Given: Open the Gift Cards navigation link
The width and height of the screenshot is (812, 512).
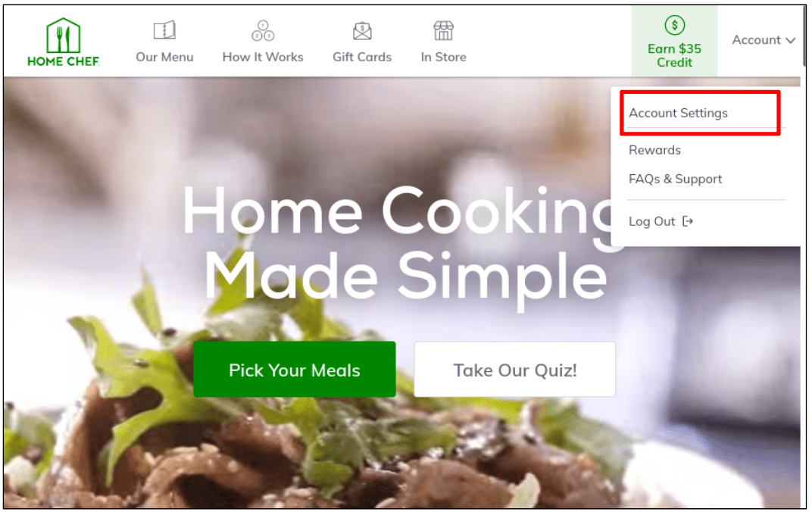Looking at the screenshot, I should pos(362,57).
